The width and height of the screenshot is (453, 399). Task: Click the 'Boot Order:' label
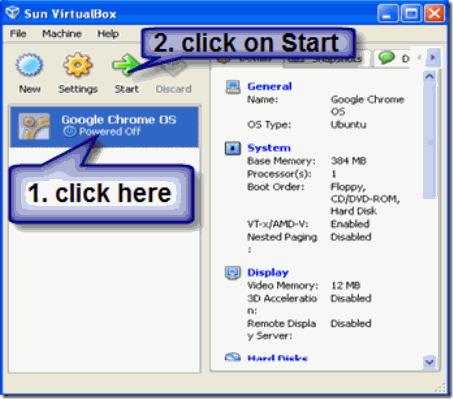[276, 187]
